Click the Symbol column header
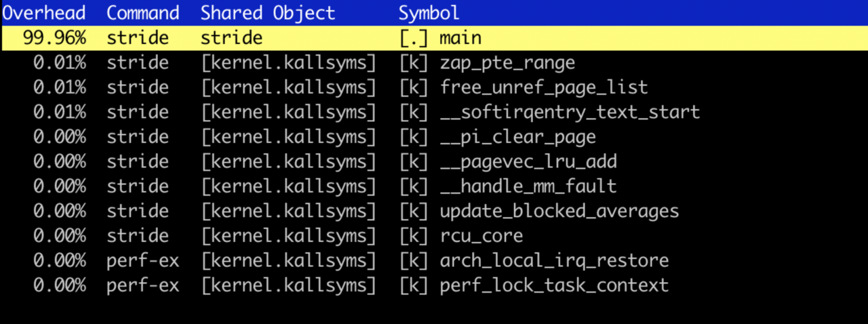Viewport: 868px width, 324px height. [x=429, y=13]
